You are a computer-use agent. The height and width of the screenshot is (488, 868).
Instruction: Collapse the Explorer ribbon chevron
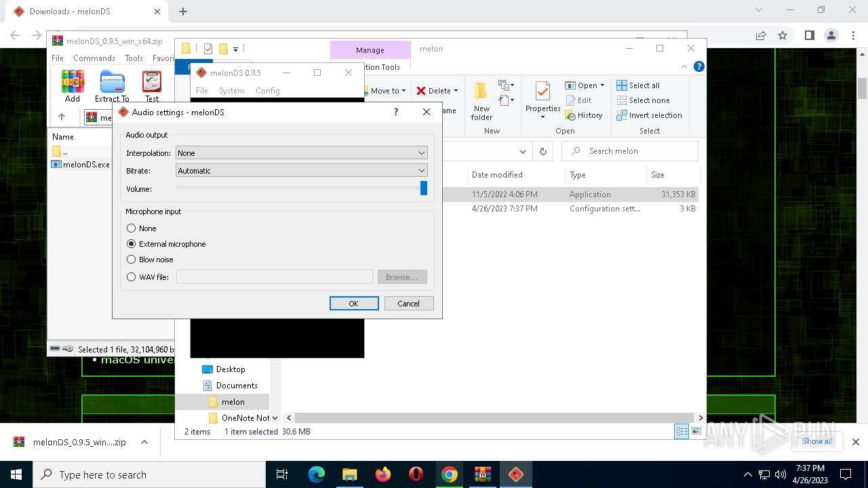point(684,66)
